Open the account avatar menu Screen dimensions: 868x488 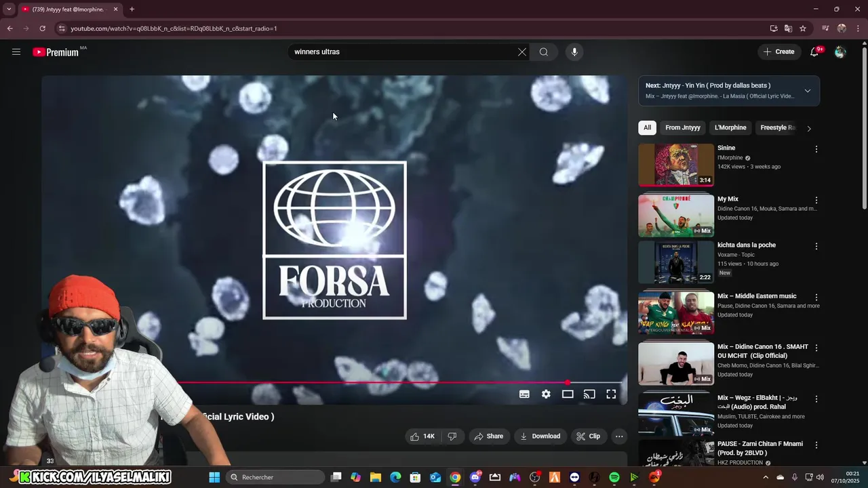pos(840,52)
